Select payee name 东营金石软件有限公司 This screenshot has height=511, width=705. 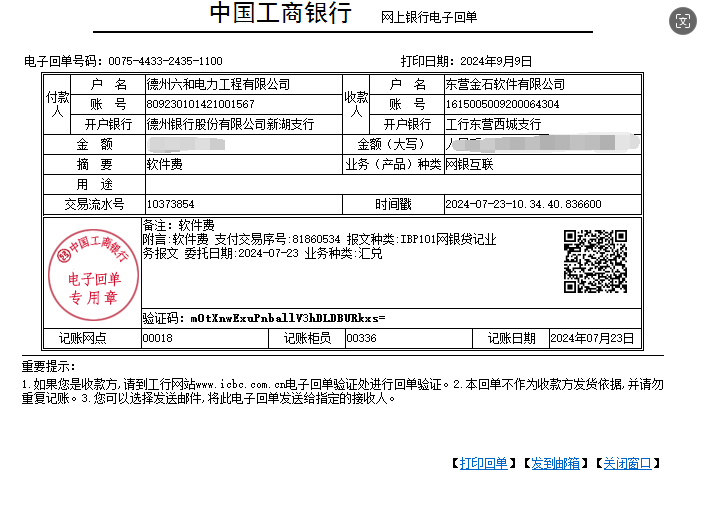pos(505,84)
